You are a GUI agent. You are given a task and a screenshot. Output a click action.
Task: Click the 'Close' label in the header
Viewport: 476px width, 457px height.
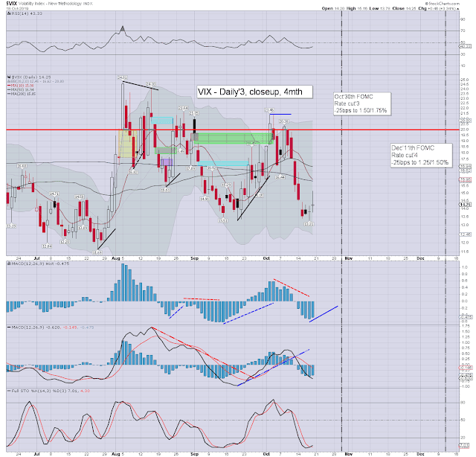(x=398, y=8)
